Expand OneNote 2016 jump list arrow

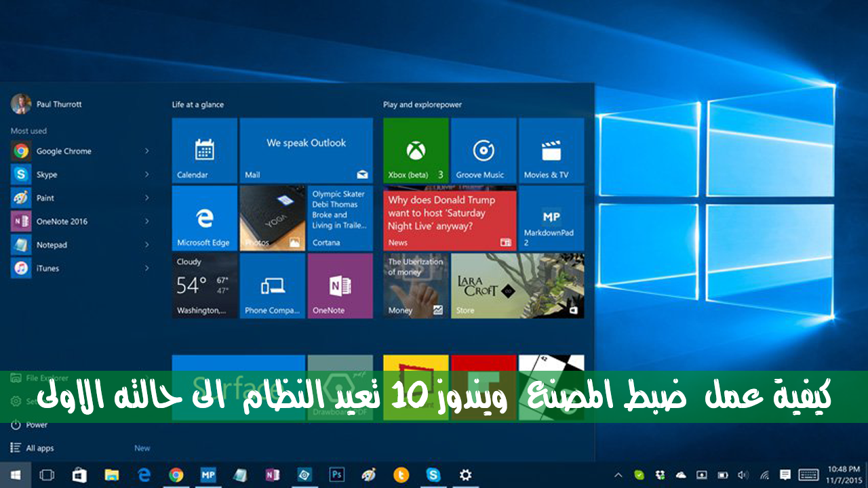146,222
